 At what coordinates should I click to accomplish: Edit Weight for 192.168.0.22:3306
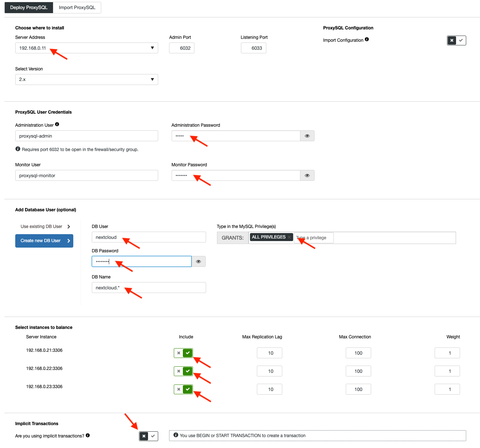click(x=447, y=371)
